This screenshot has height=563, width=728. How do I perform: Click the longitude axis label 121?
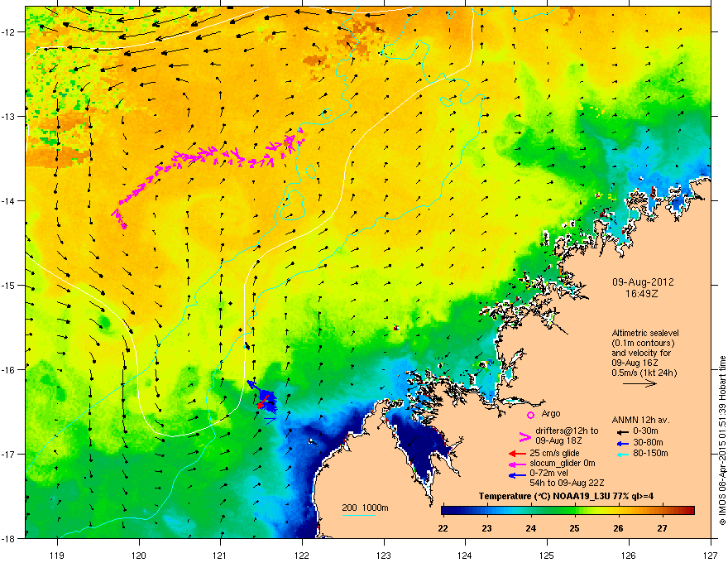[x=220, y=556]
